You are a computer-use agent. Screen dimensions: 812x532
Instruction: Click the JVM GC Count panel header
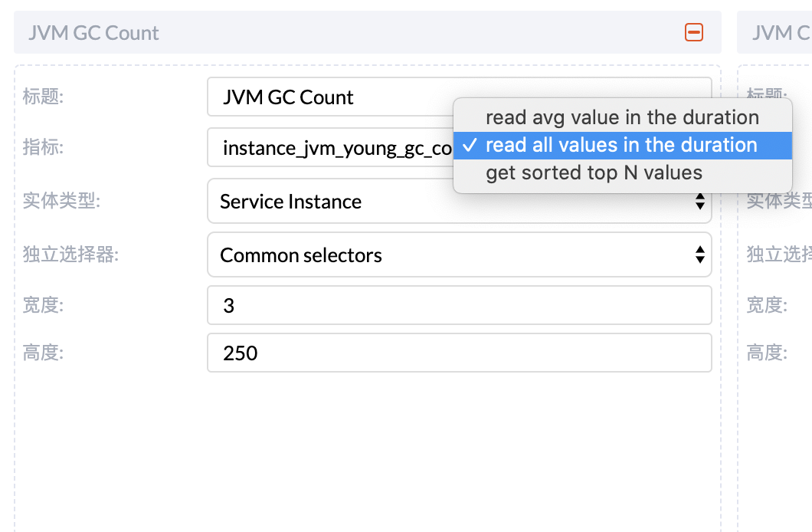367,32
